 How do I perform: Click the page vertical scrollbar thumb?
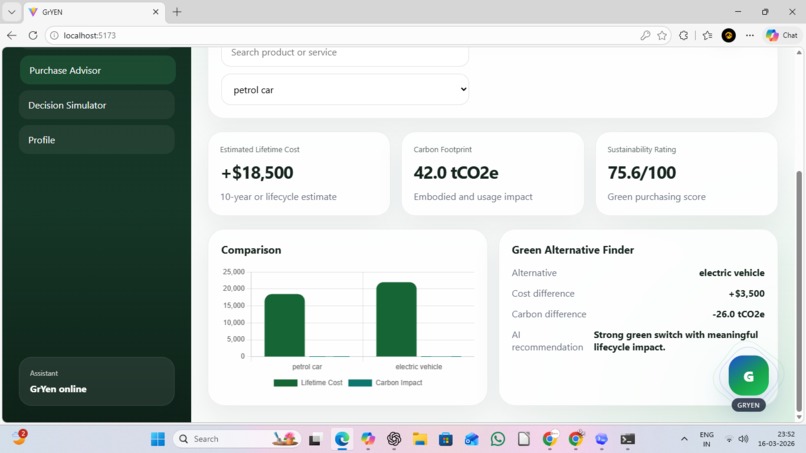tap(799, 291)
